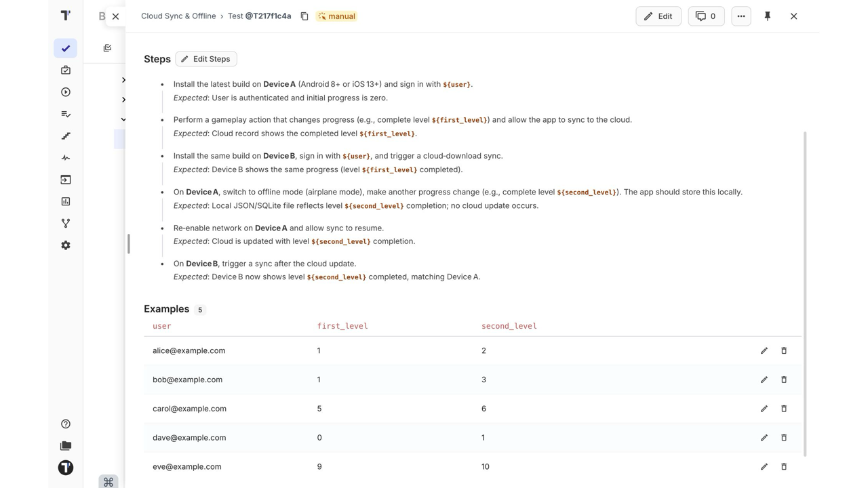This screenshot has width=868, height=488.
Task: Pin the test detail panel
Action: [768, 16]
